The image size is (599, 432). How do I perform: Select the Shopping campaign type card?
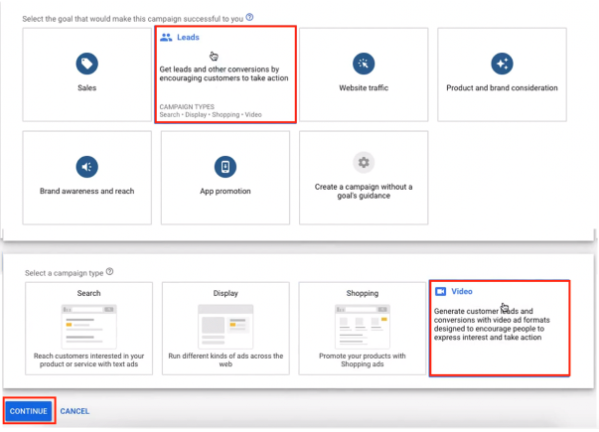[x=362, y=328]
